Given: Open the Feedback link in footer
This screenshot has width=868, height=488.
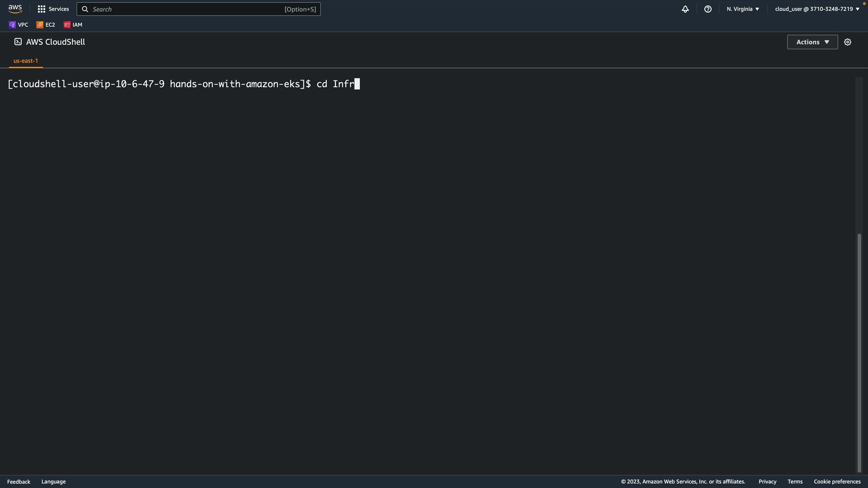Looking at the screenshot, I should pos(19,482).
